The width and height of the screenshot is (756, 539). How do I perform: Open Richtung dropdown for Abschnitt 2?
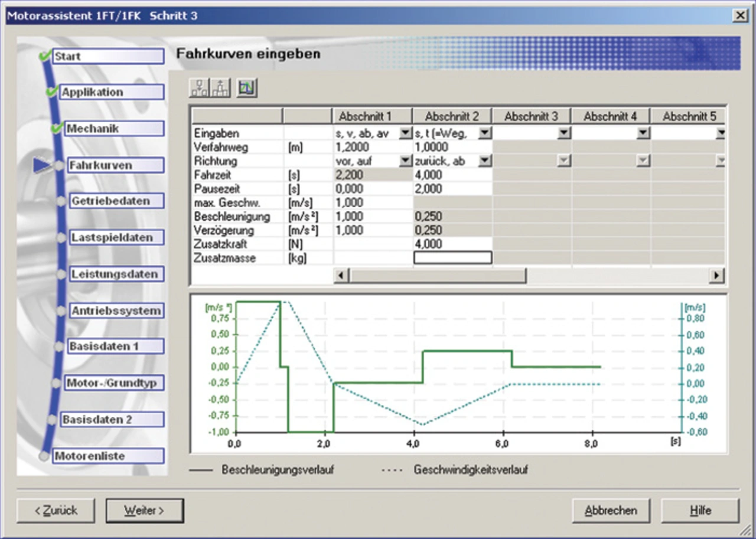tap(484, 160)
